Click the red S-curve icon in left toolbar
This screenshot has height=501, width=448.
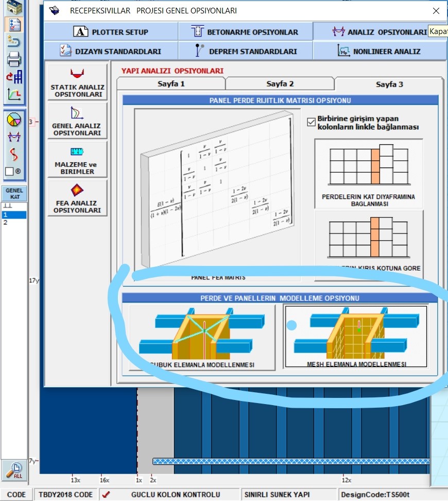coord(14,154)
